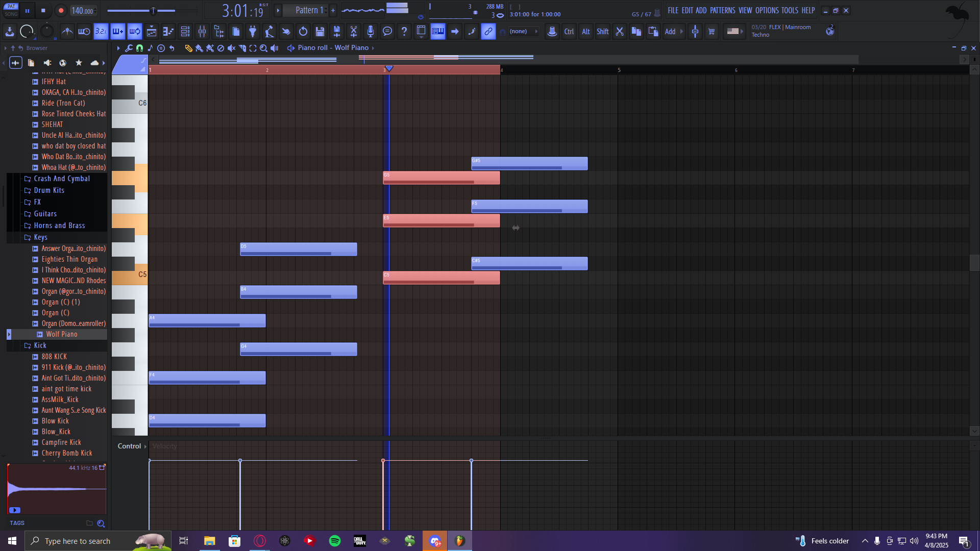980x551 pixels.
Task: Open the Control lane dropdown arrow
Action: click(145, 446)
